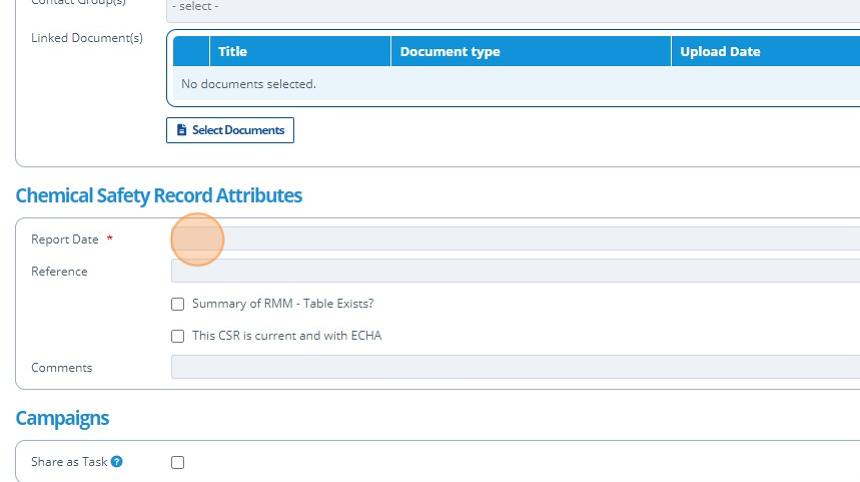The height and width of the screenshot is (482, 860).
Task: Click the Campaigns section heading
Action: (62, 418)
